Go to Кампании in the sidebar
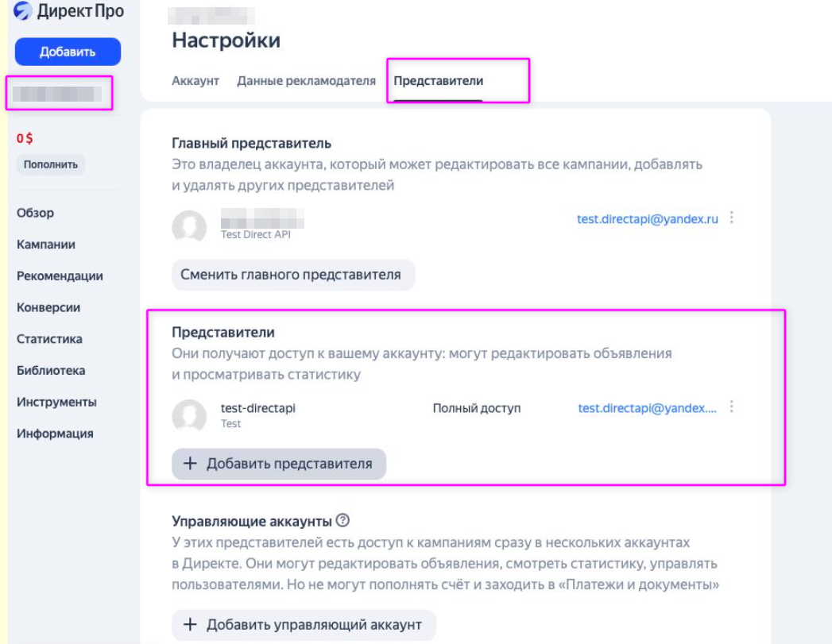 46,245
